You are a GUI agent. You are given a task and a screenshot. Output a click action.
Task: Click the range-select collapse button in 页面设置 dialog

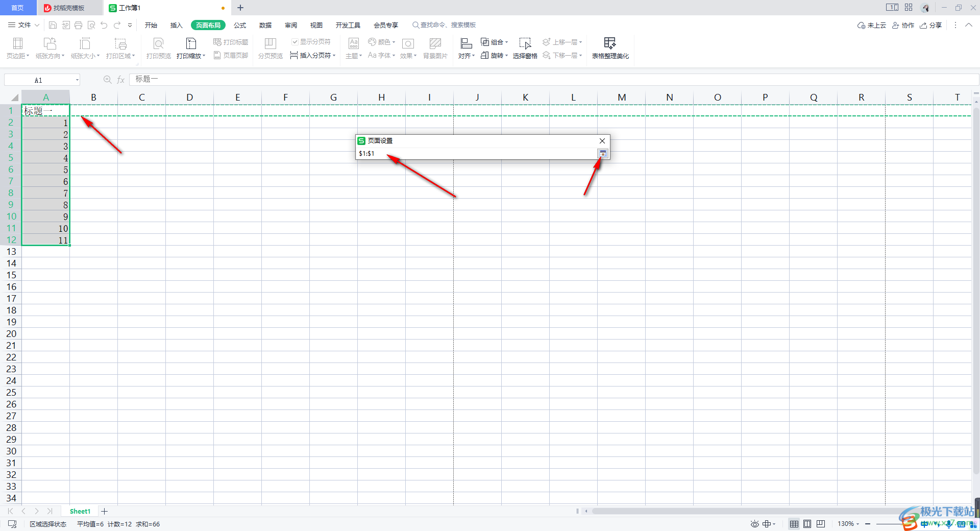(x=603, y=153)
